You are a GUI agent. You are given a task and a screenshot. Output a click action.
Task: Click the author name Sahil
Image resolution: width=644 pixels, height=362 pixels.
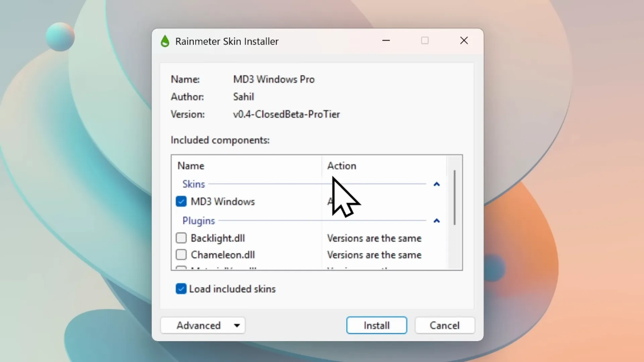click(x=244, y=97)
